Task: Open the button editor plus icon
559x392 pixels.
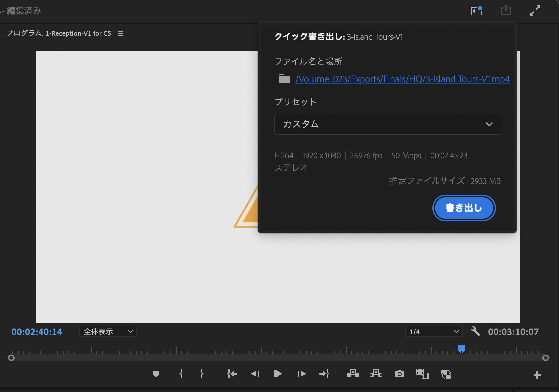Action: [x=537, y=375]
